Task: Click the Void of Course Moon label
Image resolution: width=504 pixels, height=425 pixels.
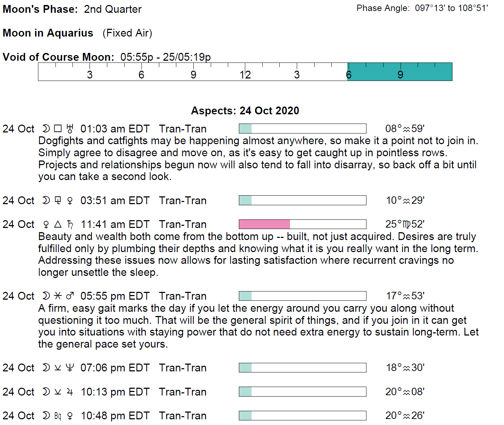Action: click(x=58, y=57)
